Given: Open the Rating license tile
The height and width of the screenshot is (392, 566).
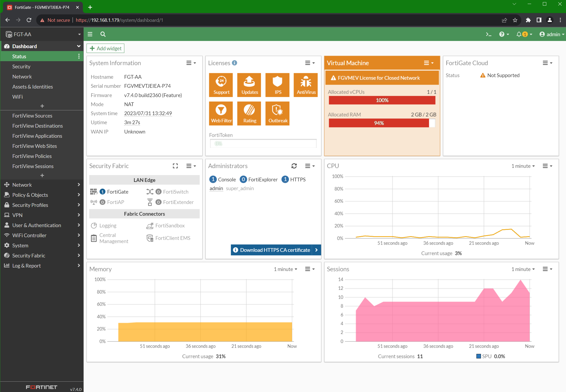Looking at the screenshot, I should 249,113.
